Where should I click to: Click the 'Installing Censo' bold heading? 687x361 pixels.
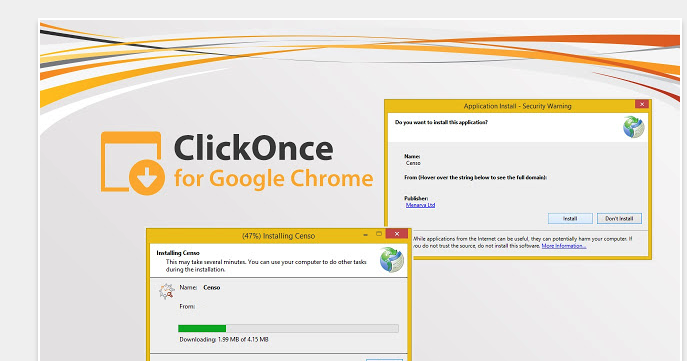[178, 253]
